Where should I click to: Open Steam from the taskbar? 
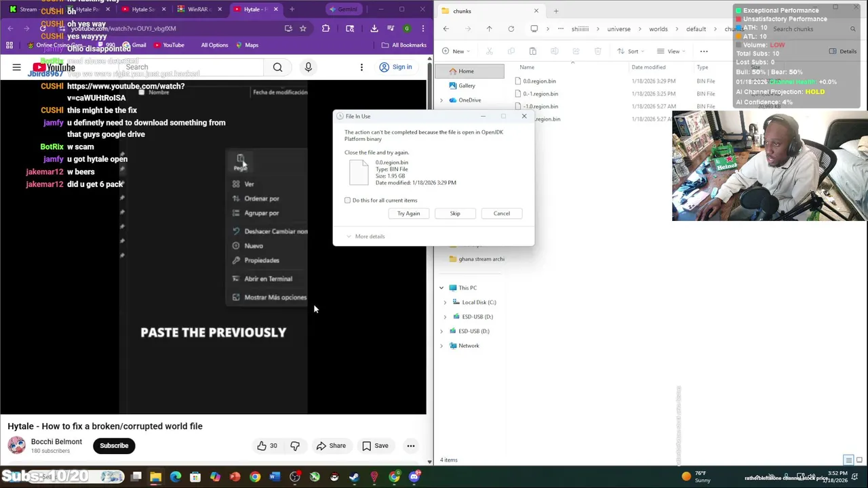tap(354, 477)
